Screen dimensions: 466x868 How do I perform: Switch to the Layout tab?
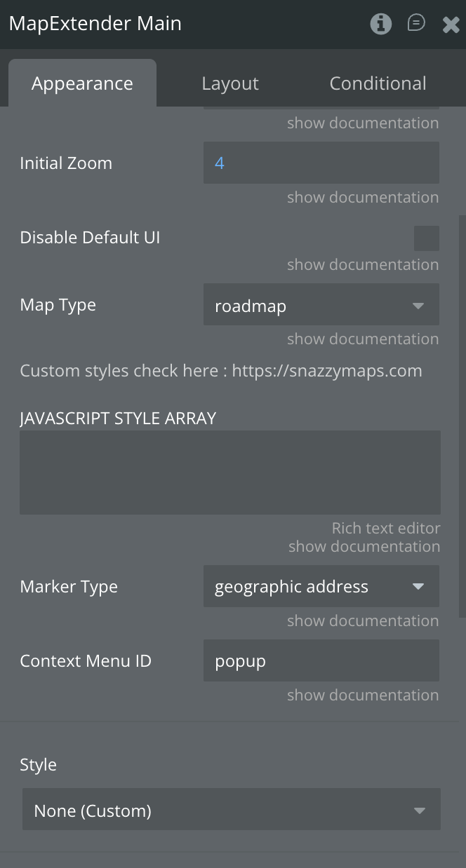pos(230,83)
